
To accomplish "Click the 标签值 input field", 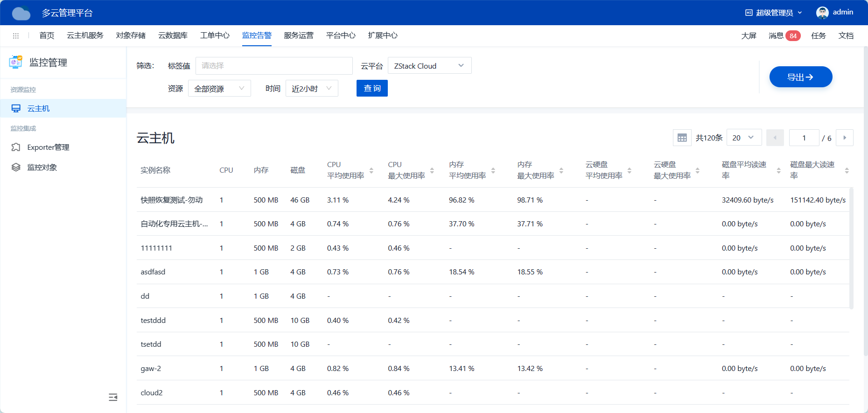I will pyautogui.click(x=274, y=66).
